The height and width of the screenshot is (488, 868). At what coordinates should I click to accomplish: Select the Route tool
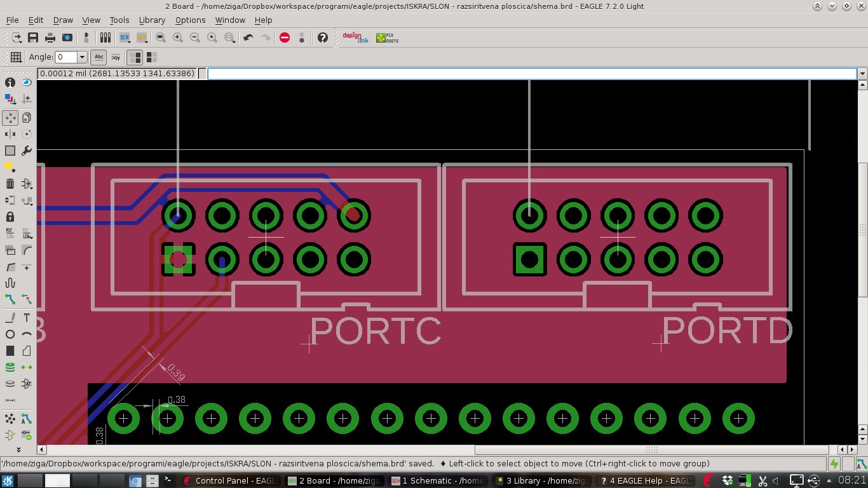point(10,299)
